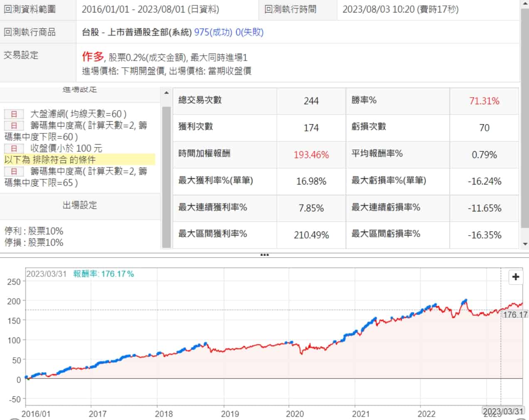Click the 出場設定 section header
The image size is (529, 420).
point(79,205)
